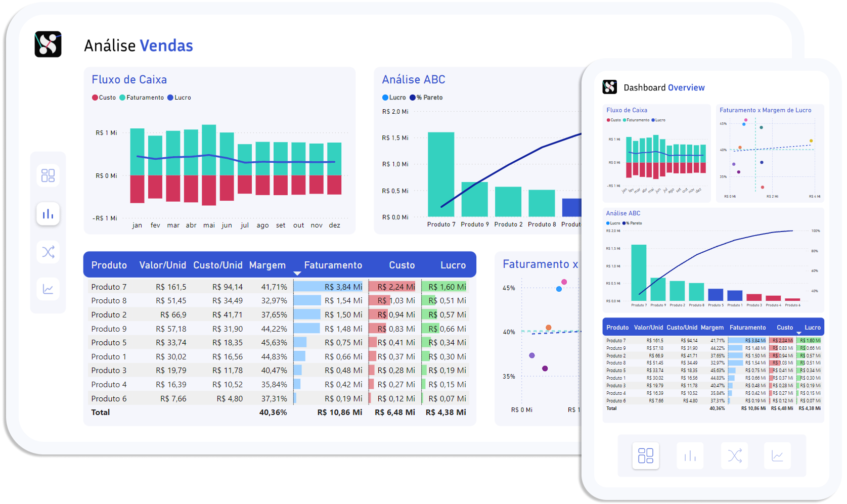
Task: Click the Análise ABC chart title
Action: pos(414,79)
